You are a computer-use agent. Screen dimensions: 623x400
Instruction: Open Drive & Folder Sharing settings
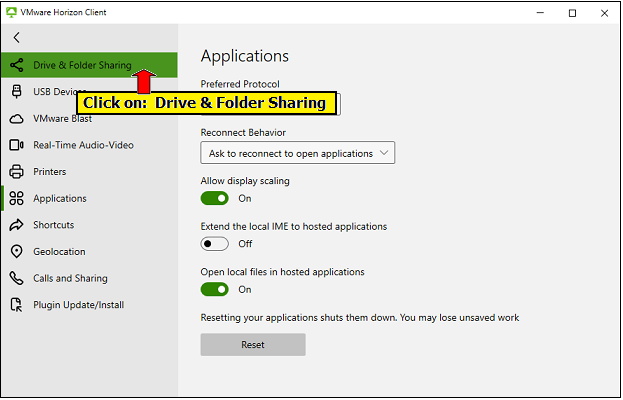pyautogui.click(x=89, y=65)
